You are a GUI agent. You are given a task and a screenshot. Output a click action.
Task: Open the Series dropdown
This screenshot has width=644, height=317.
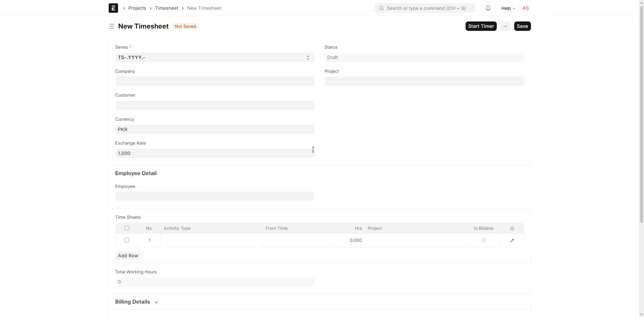215,57
